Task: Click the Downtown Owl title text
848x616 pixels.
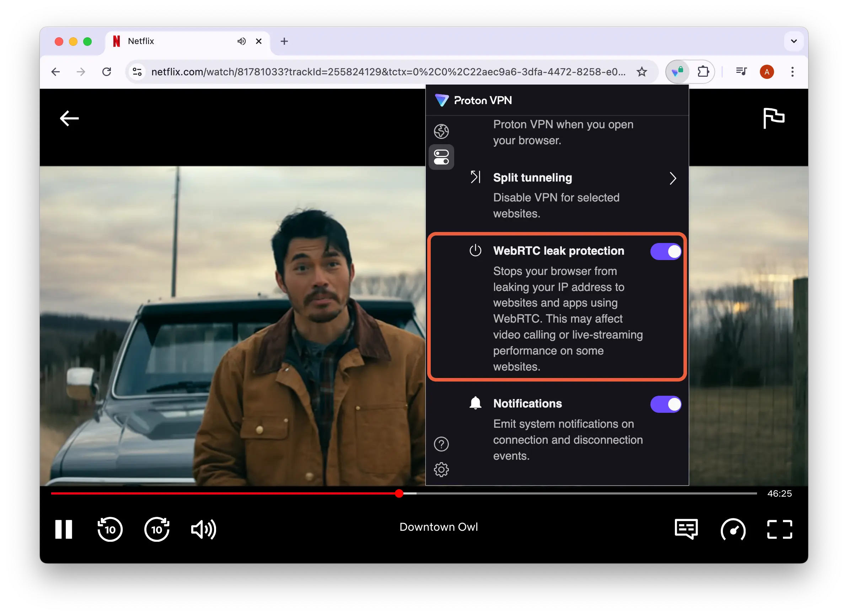Action: (x=439, y=527)
